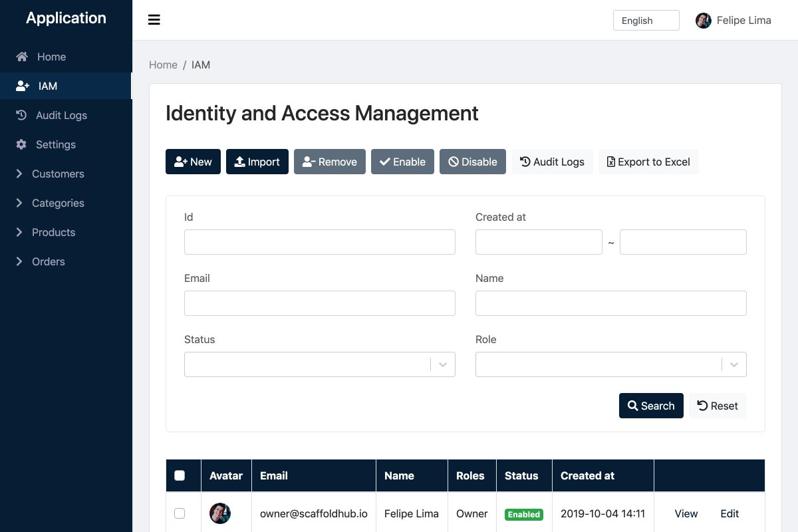Viewport: 798px width, 532px height.
Task: Select the Home house icon in sidebar
Action: click(23, 57)
